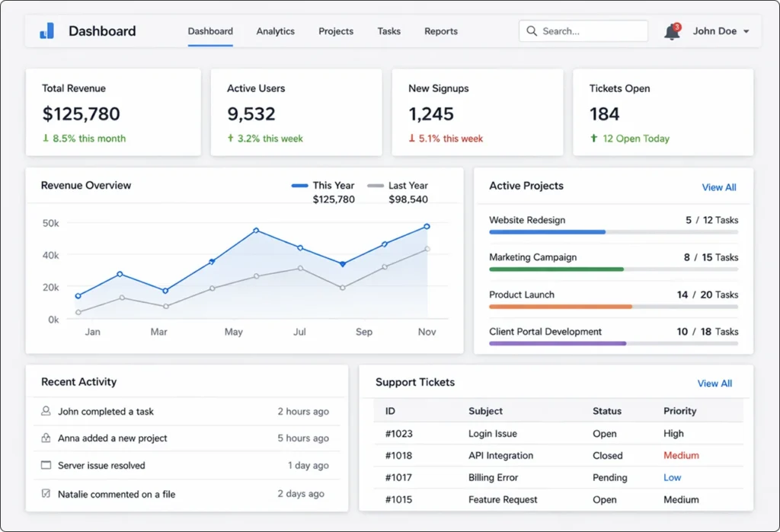Select the Nov data point on This Year line
This screenshot has height=532, width=780.
tap(427, 226)
